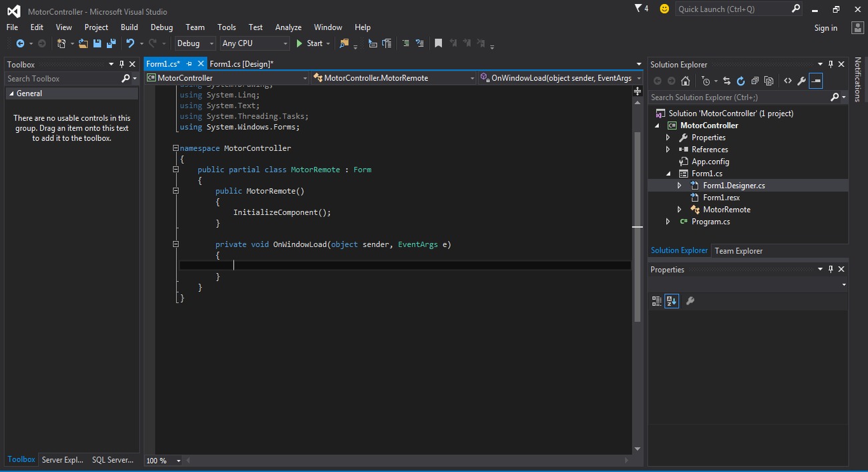868x472 pixels.
Task: Open the Debug menu
Action: [x=162, y=27]
